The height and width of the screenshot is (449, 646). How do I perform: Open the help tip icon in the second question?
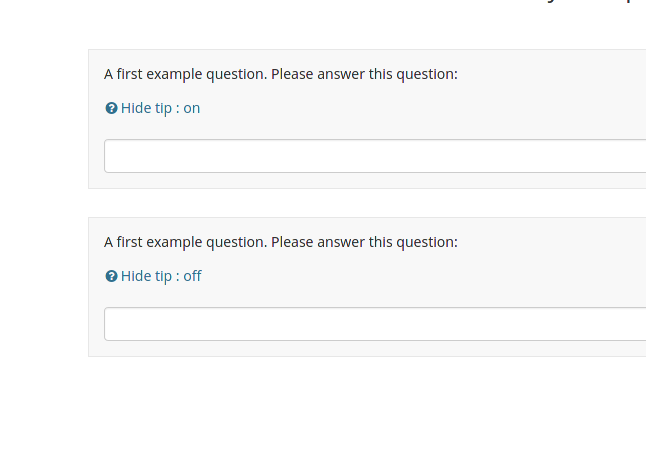pyautogui.click(x=111, y=276)
